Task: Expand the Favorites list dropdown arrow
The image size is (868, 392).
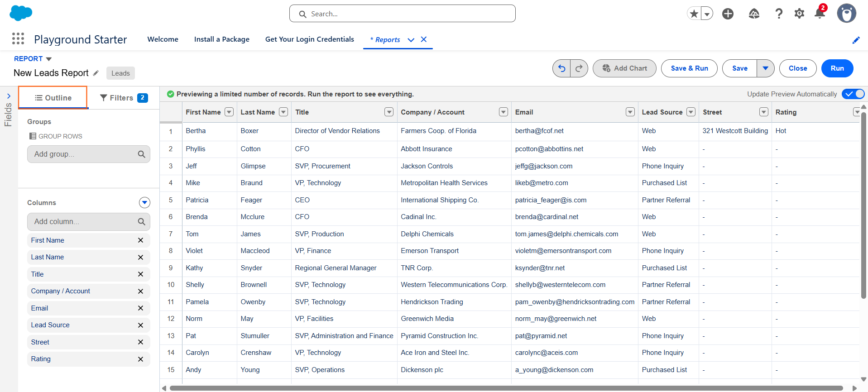Action: [x=707, y=14]
